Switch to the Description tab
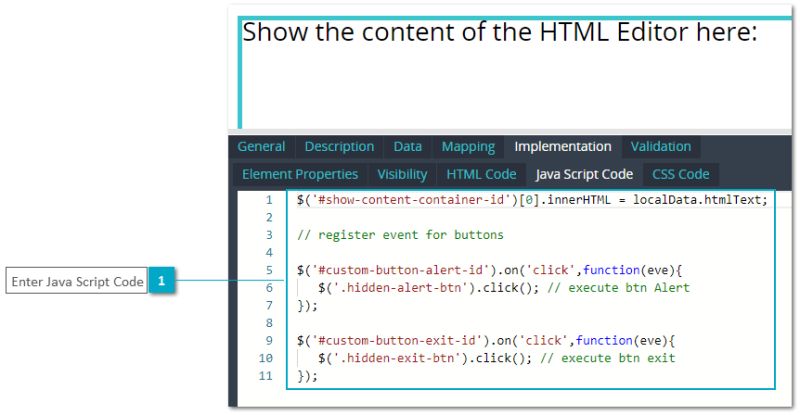This screenshot has height=415, width=800. (339, 147)
